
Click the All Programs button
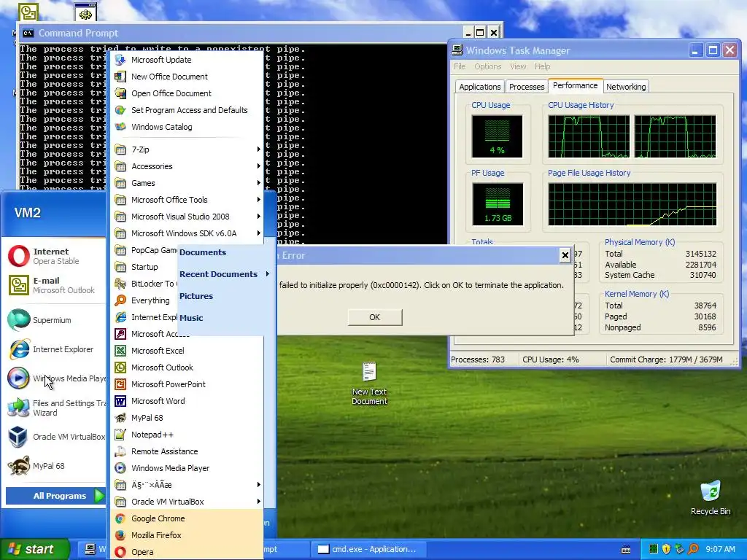pyautogui.click(x=55, y=496)
